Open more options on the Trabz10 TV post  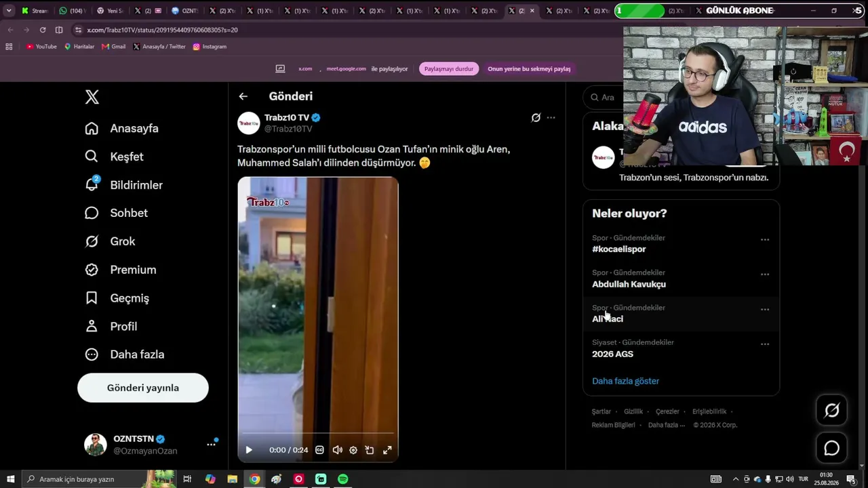point(551,118)
